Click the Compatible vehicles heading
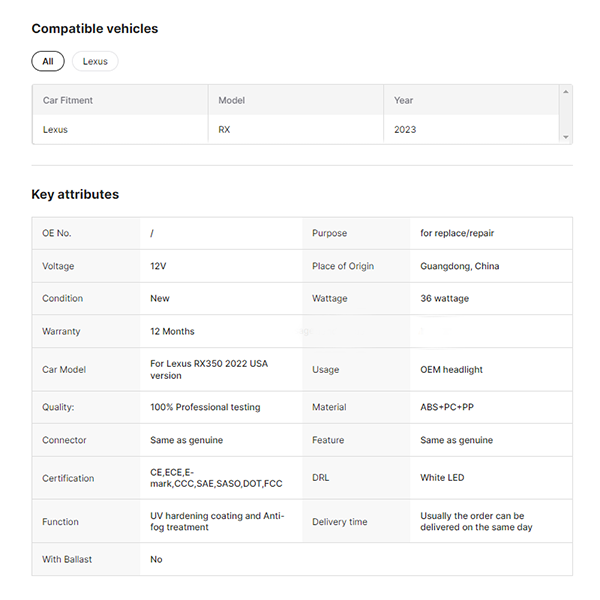 [95, 29]
